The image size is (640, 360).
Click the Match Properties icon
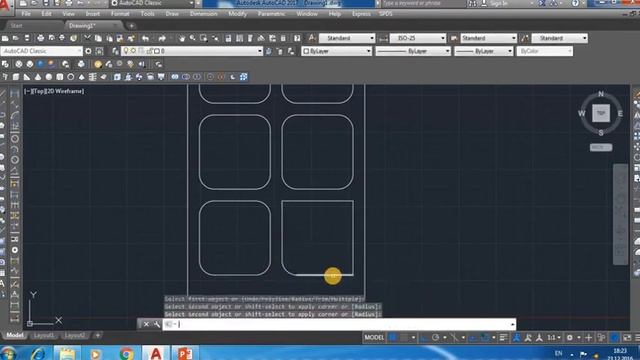131,38
